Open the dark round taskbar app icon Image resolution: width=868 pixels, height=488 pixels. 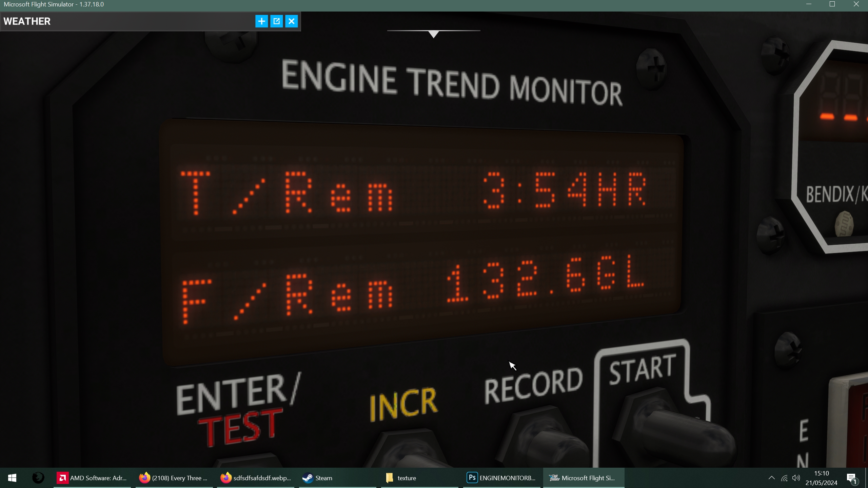[38, 478]
